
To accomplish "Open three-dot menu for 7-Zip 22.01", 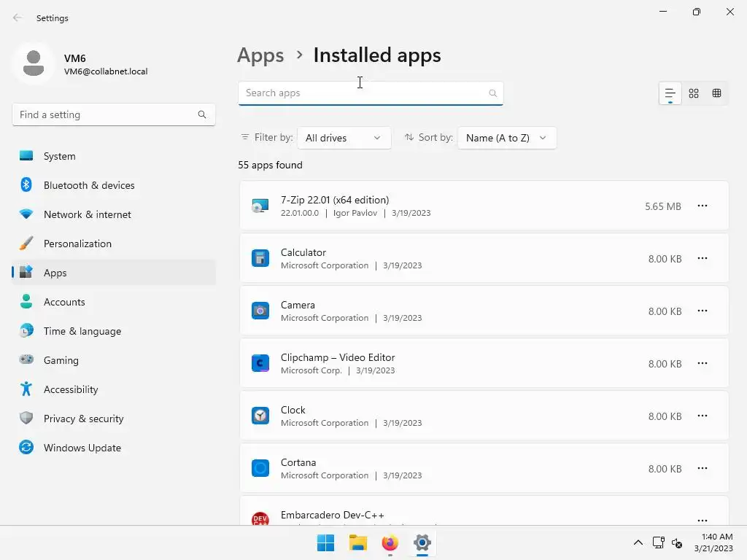I will pos(702,206).
